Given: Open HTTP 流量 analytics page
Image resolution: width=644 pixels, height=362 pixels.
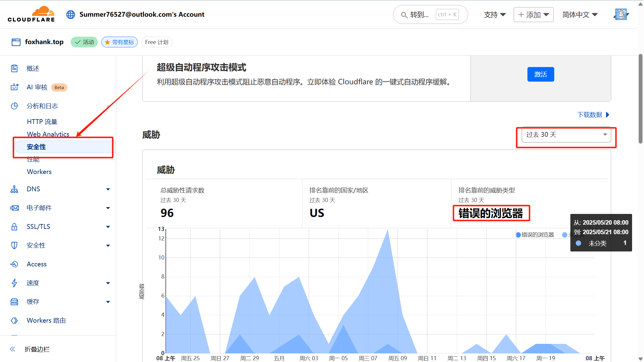Looking at the screenshot, I should pos(42,122).
